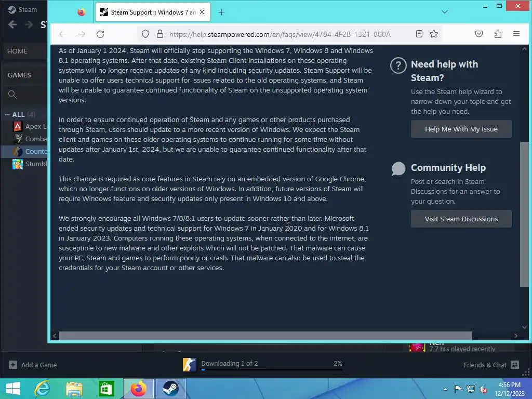Bookmark this page with star icon

[434, 34]
